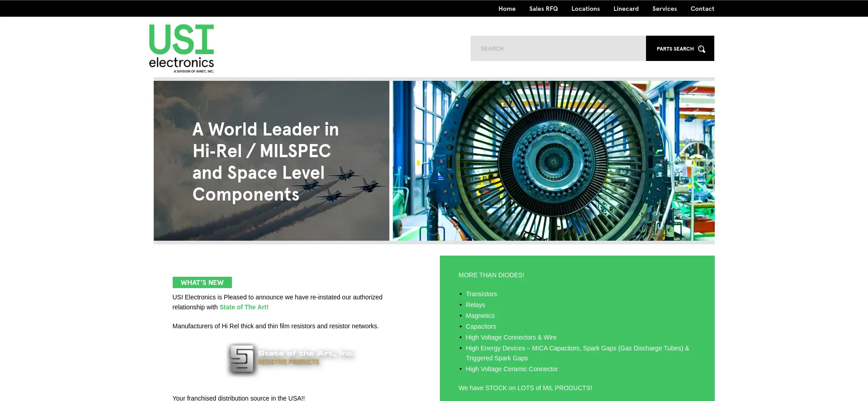Click the Capacitors list item
The width and height of the screenshot is (868, 401).
click(x=481, y=326)
